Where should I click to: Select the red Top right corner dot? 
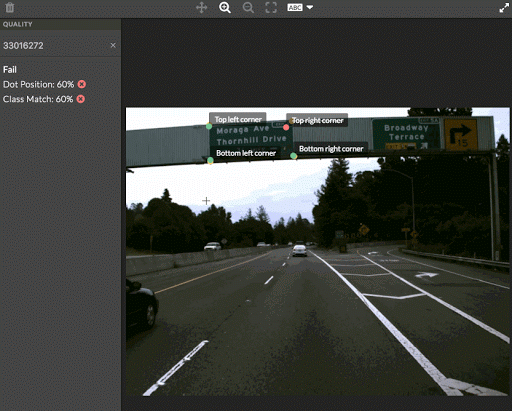286,127
